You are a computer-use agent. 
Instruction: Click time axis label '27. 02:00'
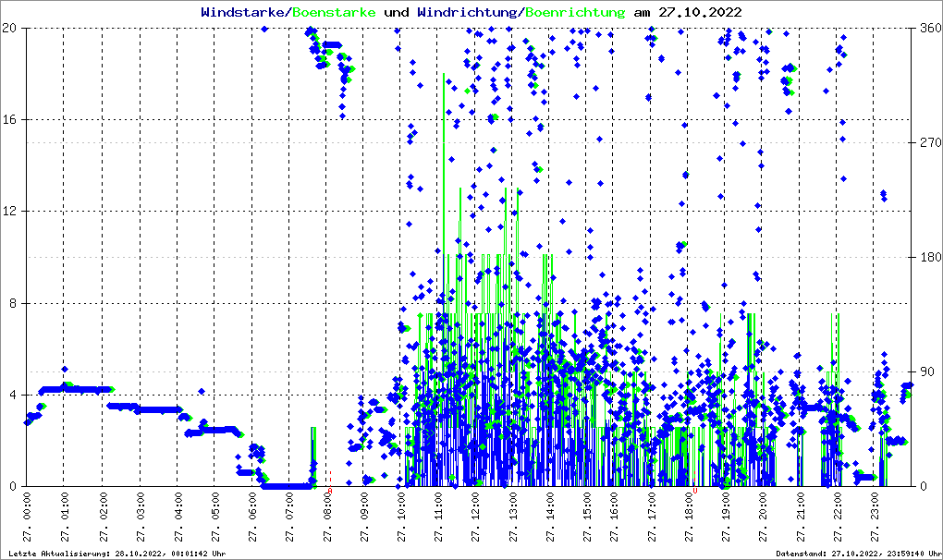[104, 517]
